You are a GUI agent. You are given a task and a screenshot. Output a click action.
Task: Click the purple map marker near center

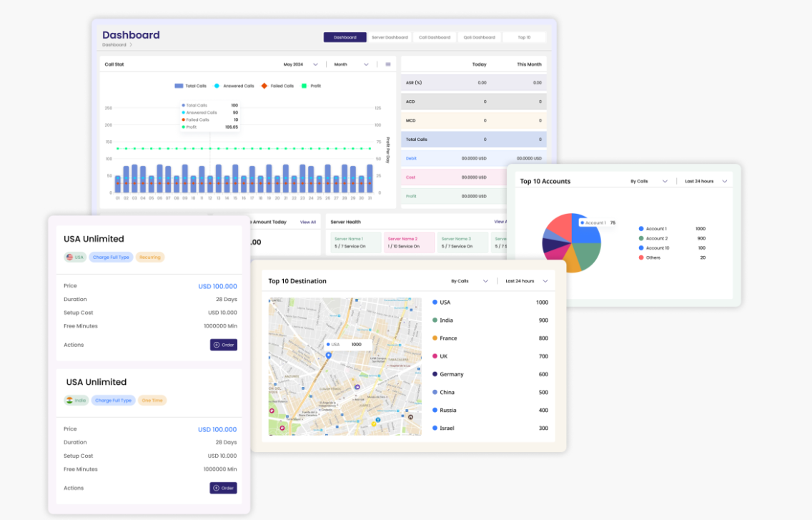[357, 387]
